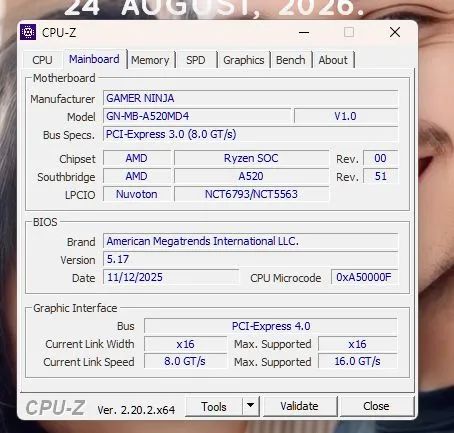
Task: Click the Bus Specs. label
Action: coord(69,135)
